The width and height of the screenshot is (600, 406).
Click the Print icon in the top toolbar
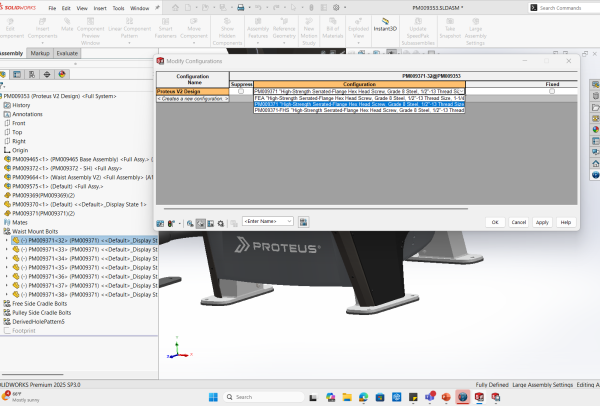click(x=241, y=8)
